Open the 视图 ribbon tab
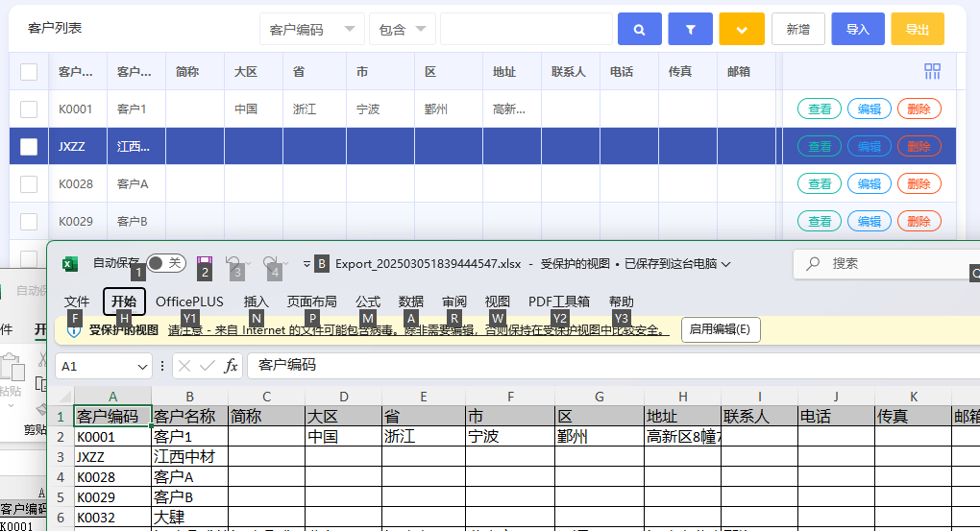The height and width of the screenshot is (531, 980). click(498, 302)
